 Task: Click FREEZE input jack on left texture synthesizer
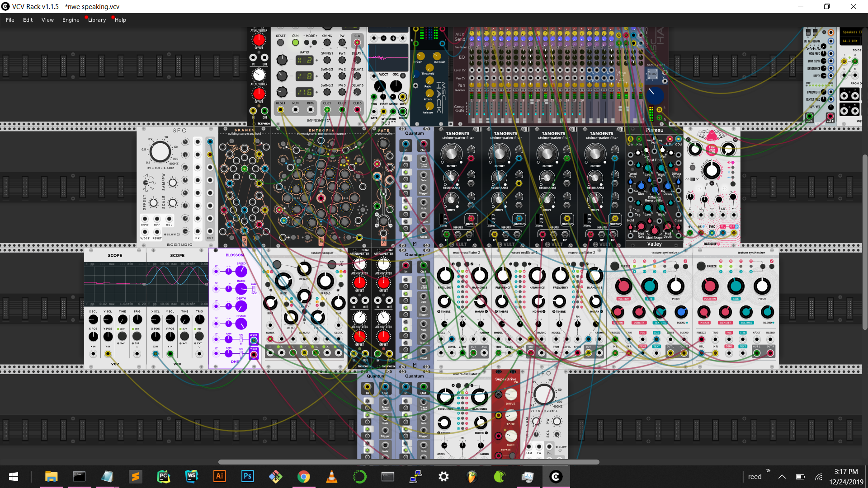[615, 340]
